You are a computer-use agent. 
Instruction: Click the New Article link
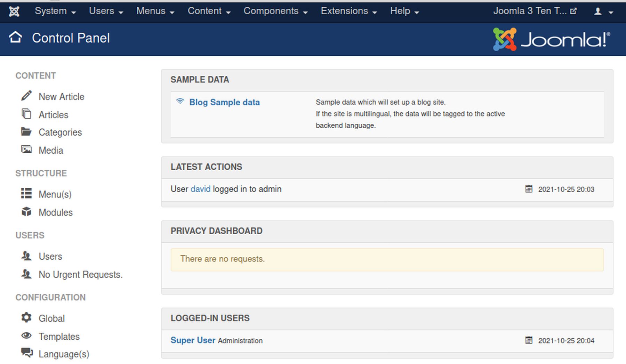(x=62, y=97)
